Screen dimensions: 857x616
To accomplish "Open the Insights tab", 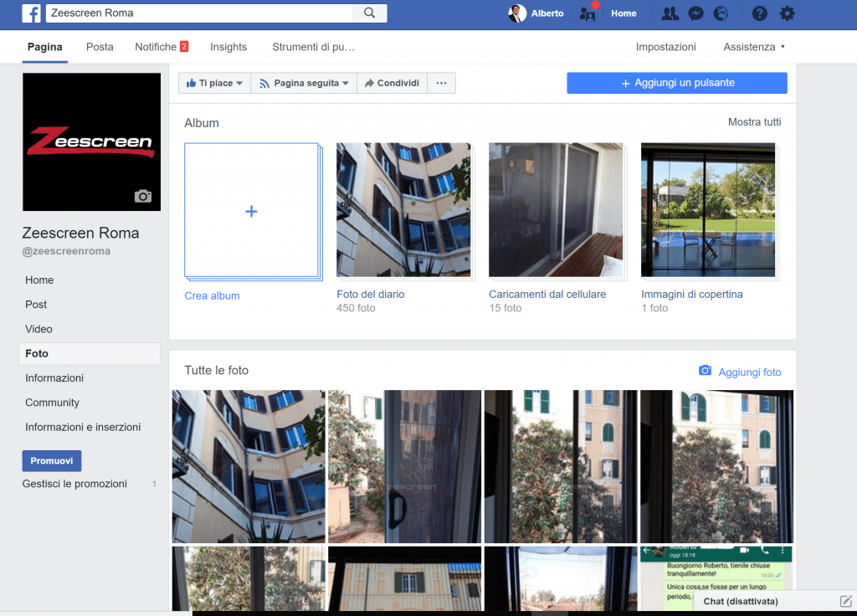I will pos(228,47).
